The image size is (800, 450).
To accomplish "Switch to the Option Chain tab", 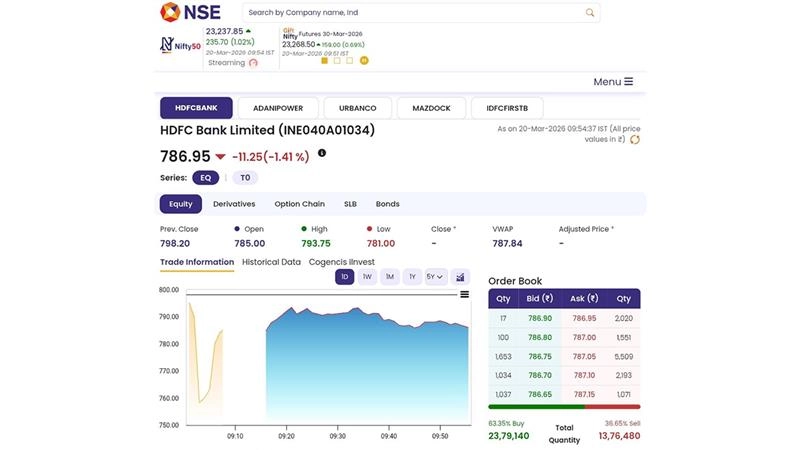I will point(299,204).
